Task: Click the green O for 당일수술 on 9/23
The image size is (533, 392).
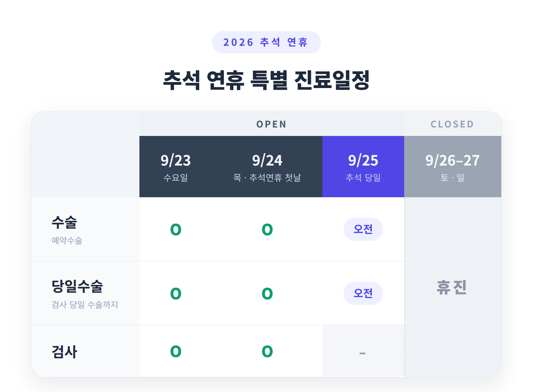Action: coord(176,294)
